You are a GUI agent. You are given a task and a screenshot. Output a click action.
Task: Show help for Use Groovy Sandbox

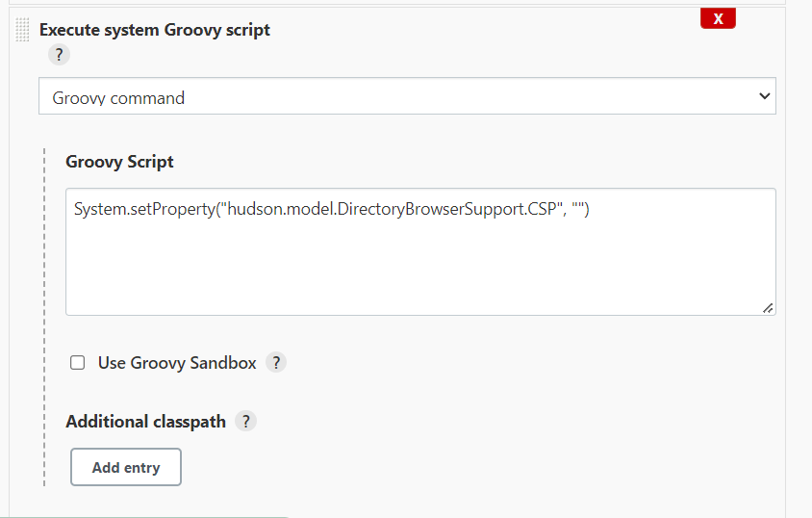276,363
